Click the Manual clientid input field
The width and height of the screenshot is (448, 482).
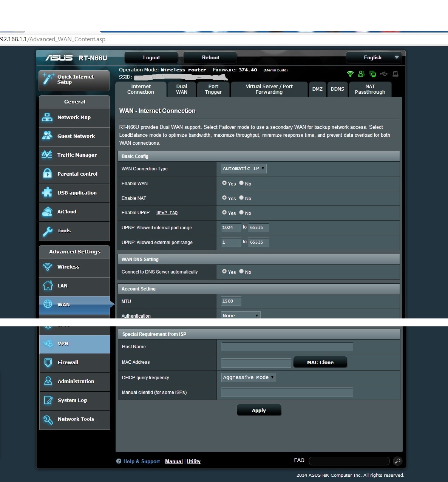pyautogui.click(x=287, y=392)
